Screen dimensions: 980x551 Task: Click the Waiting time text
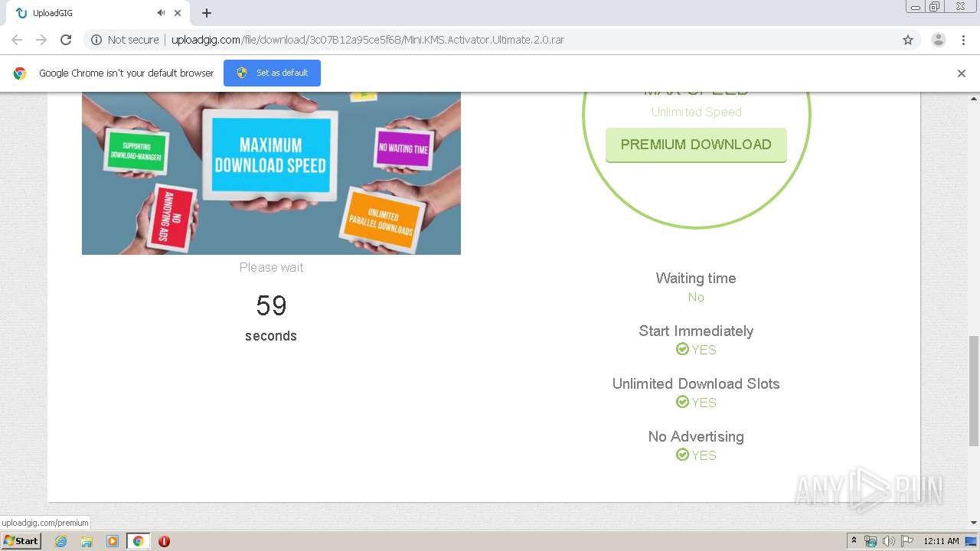pyautogui.click(x=696, y=279)
